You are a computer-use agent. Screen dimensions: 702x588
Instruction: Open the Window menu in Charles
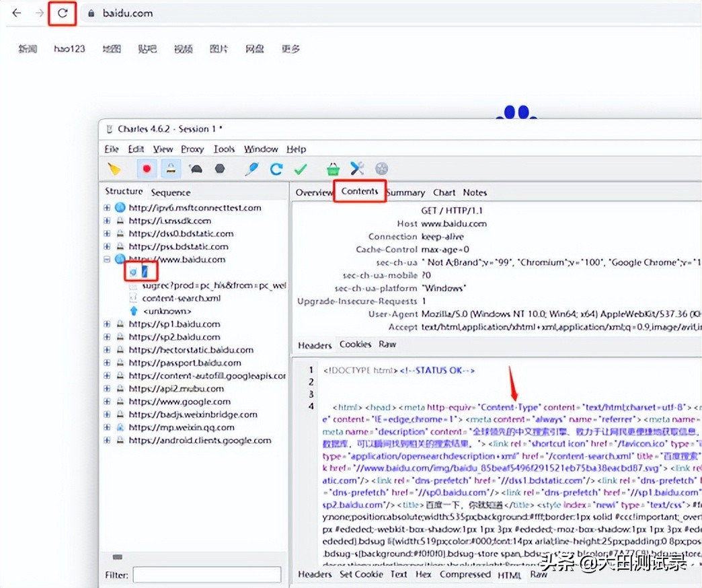coord(261,149)
